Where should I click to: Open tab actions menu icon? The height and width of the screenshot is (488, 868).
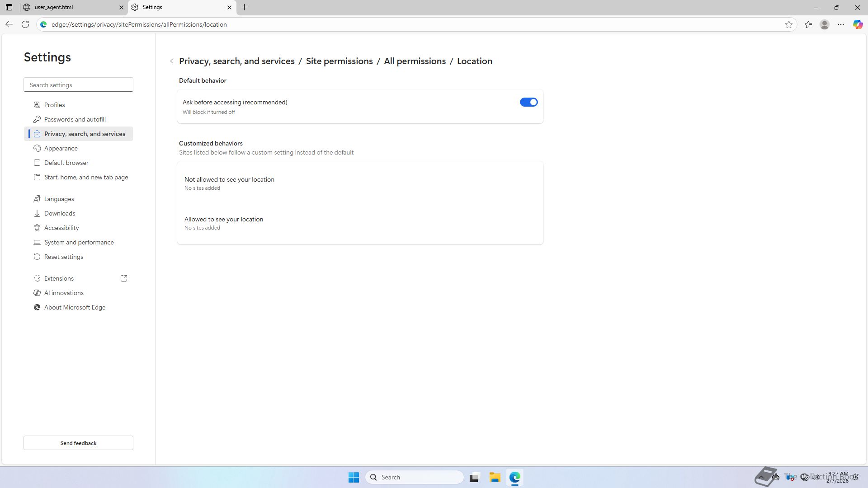click(9, 7)
